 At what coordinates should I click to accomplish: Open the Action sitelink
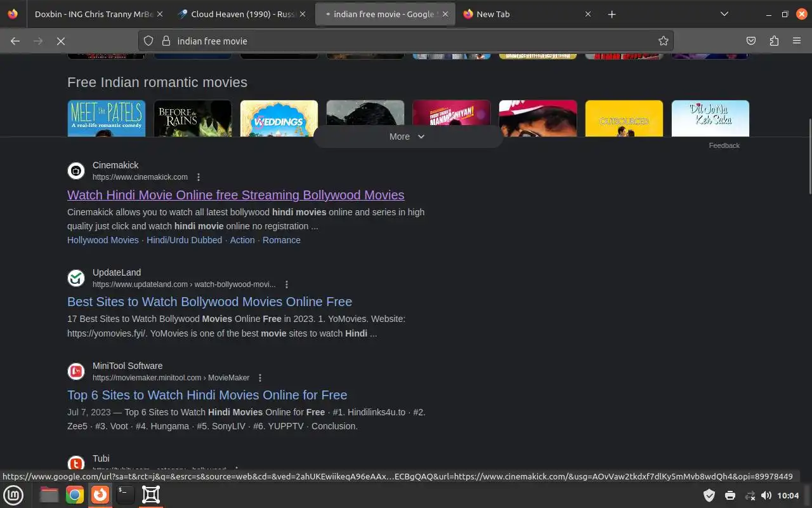click(242, 240)
